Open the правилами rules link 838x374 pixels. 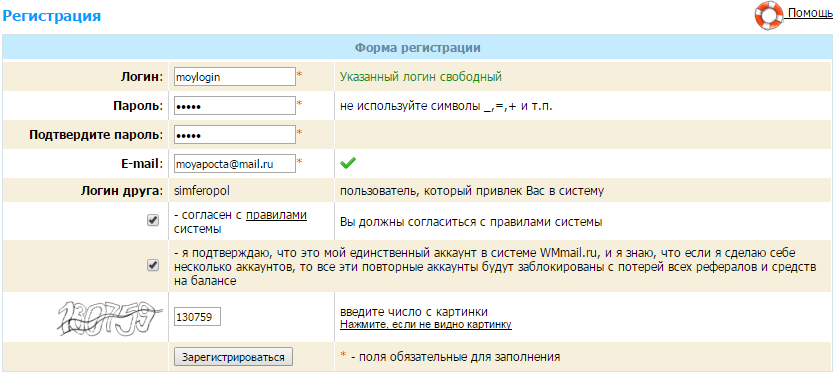[276, 216]
